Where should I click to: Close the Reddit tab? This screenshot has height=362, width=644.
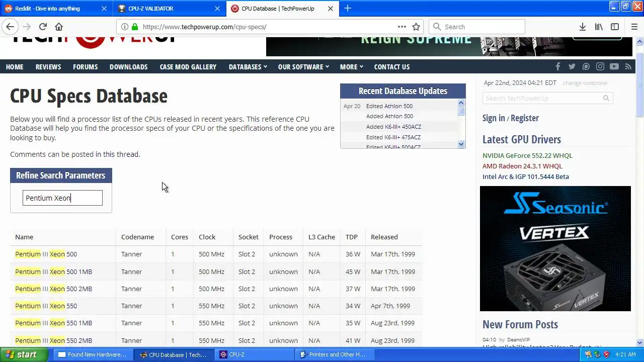[104, 9]
